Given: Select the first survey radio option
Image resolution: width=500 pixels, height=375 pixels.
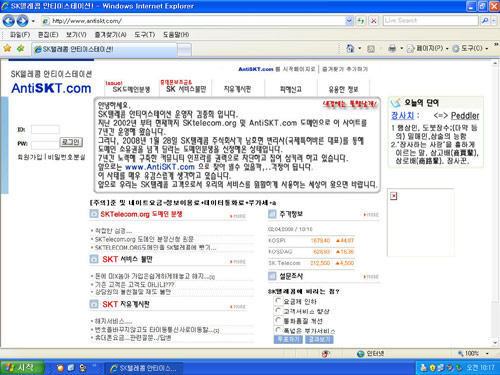Looking at the screenshot, I should 278,301.
